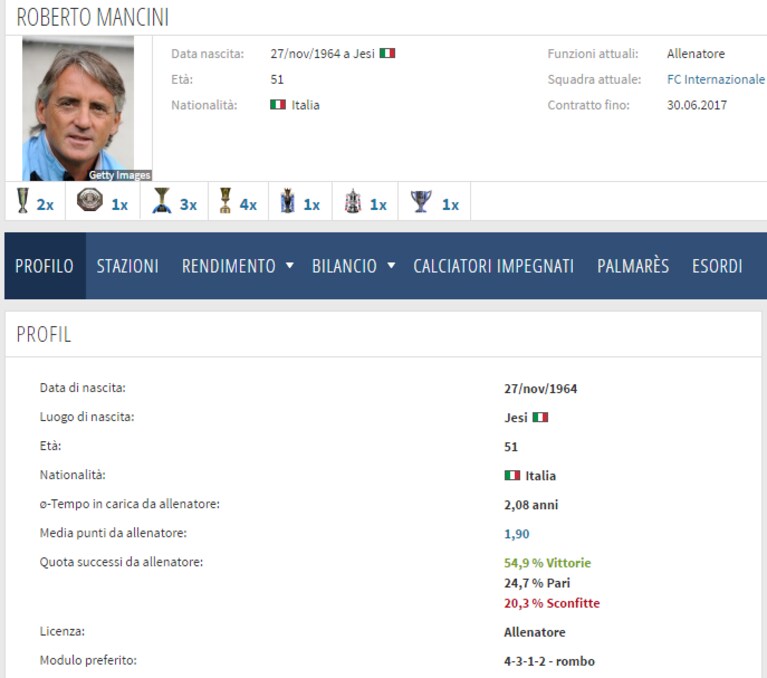The height and width of the screenshot is (678, 767).
Task: Click the Italian flag in profile Nationalità row
Action: [512, 475]
